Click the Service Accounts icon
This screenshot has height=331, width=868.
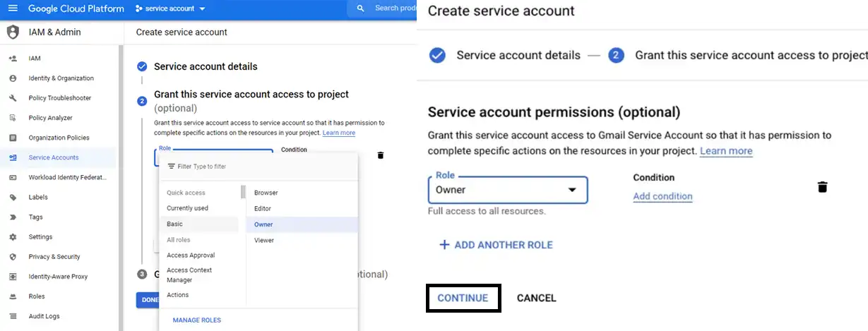[x=13, y=157]
